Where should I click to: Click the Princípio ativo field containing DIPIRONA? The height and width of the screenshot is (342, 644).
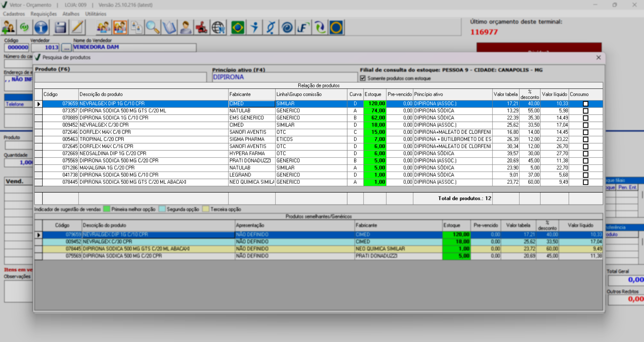pos(284,77)
